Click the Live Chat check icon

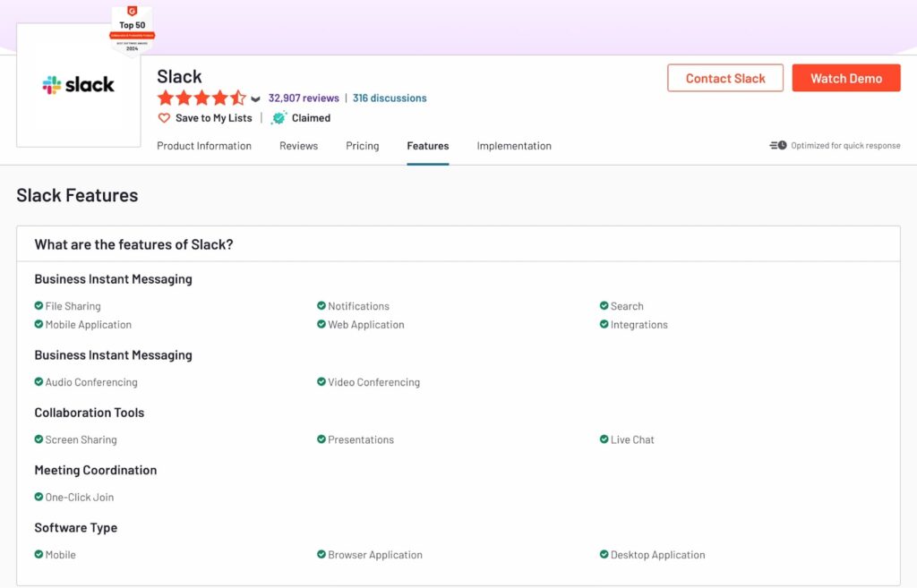(604, 439)
